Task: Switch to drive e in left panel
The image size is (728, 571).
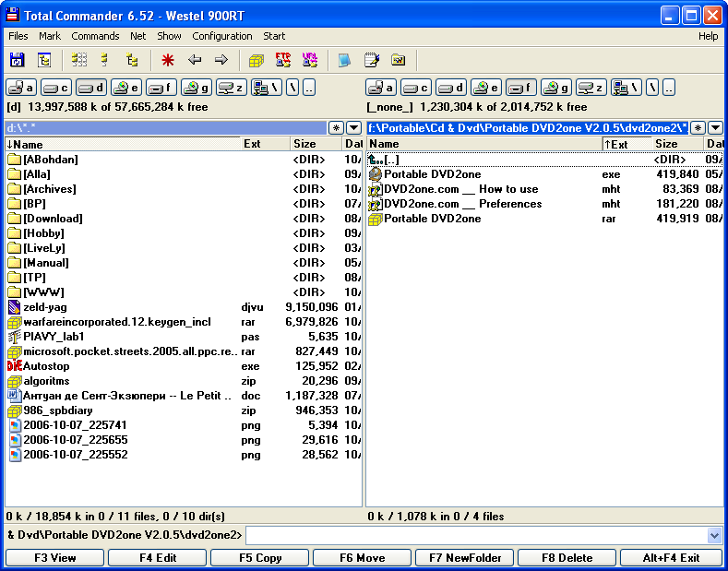Action: [x=125, y=88]
